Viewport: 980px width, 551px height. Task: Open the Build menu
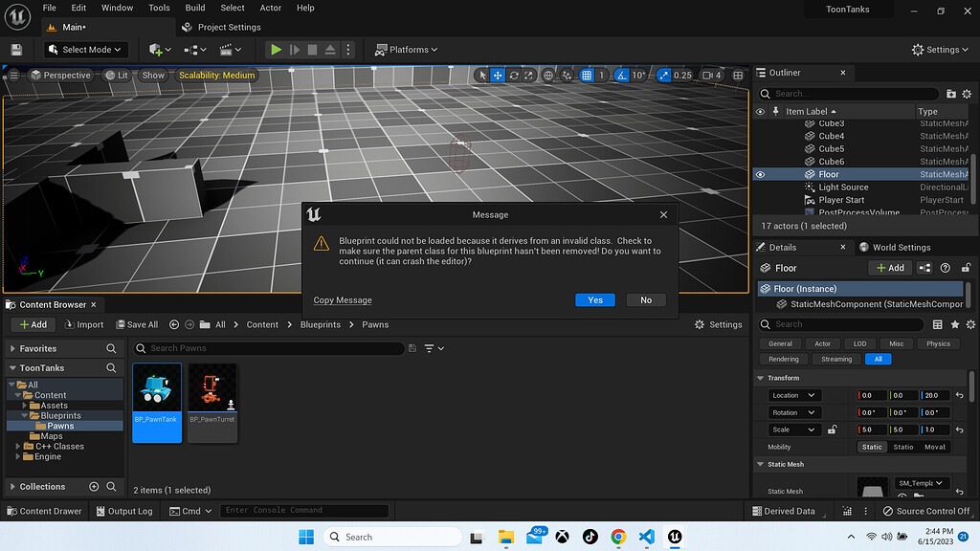[195, 8]
